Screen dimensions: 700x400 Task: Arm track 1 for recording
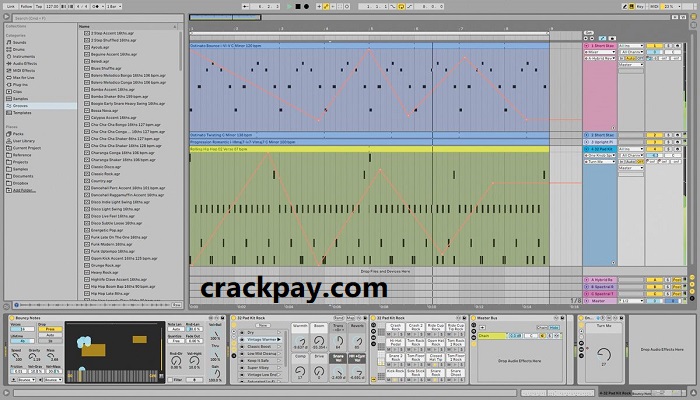[677, 46]
